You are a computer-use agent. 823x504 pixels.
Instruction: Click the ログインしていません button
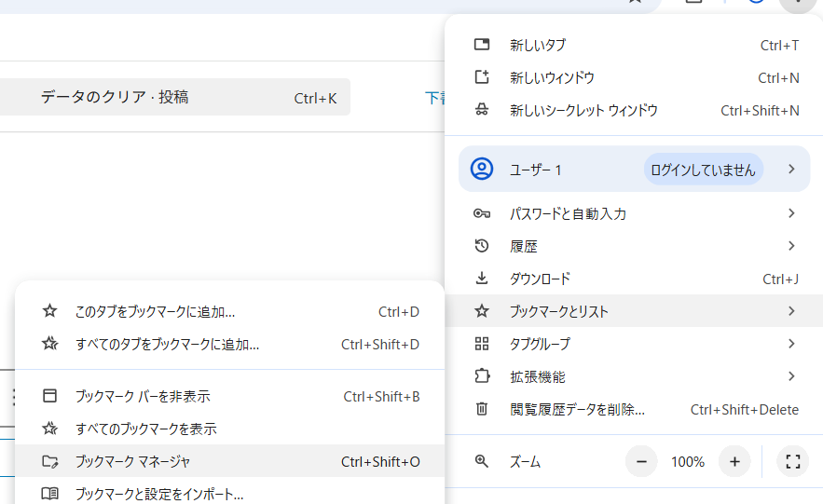(703, 170)
